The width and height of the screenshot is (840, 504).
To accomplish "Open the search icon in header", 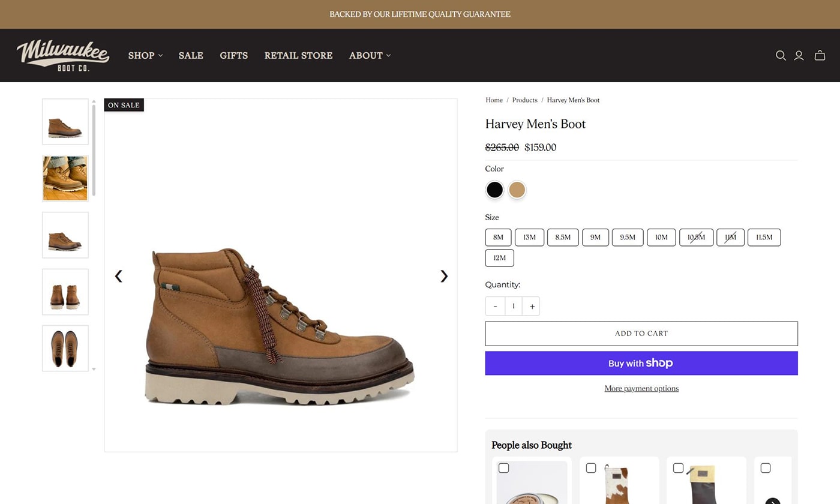I will click(x=781, y=55).
